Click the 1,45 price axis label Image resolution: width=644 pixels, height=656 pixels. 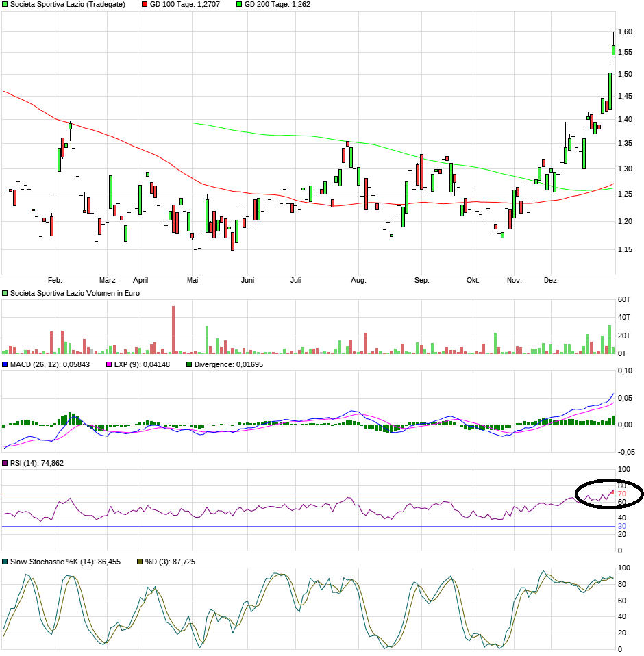[626, 97]
